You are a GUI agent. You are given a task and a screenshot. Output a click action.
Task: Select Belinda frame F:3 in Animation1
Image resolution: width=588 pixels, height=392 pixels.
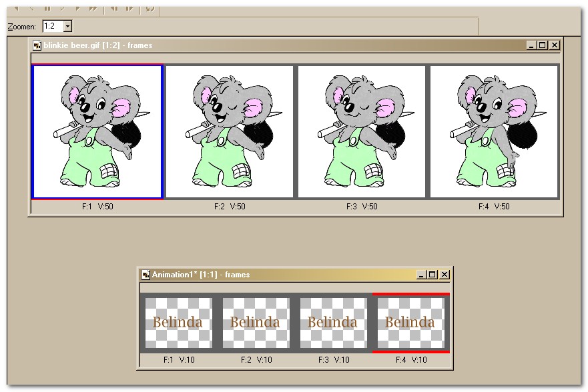pos(333,323)
